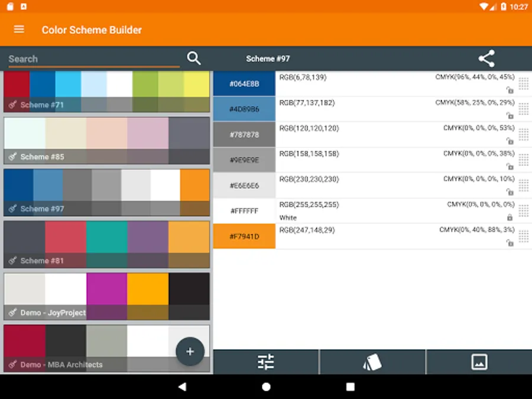
Task: Tap the Search input field
Action: pos(89,59)
